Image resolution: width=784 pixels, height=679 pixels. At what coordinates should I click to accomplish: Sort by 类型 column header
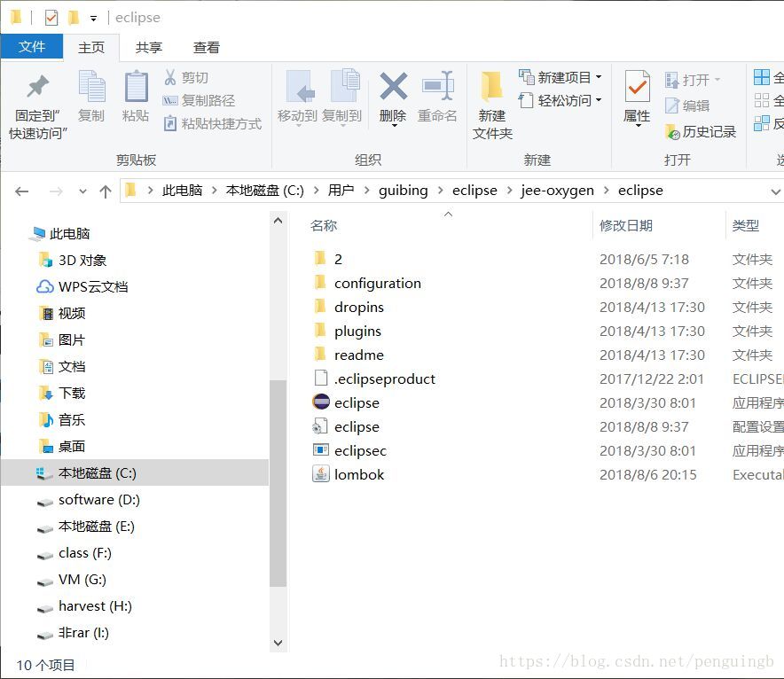point(746,225)
